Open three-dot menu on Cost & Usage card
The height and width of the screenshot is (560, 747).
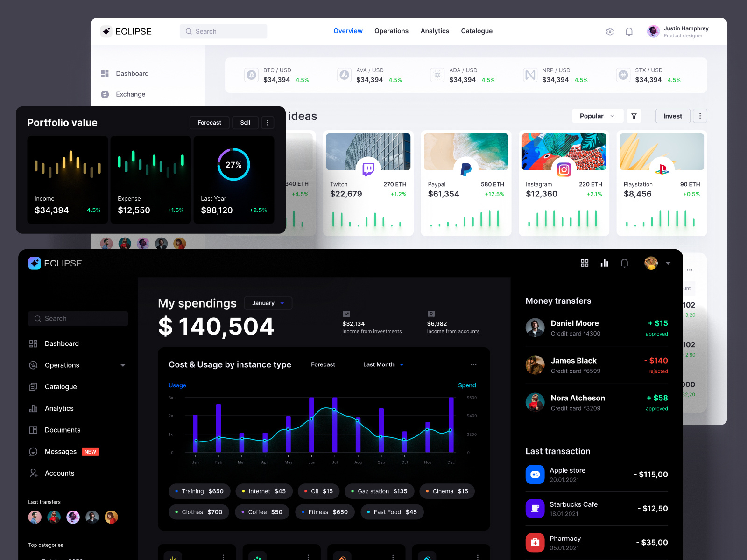(473, 364)
